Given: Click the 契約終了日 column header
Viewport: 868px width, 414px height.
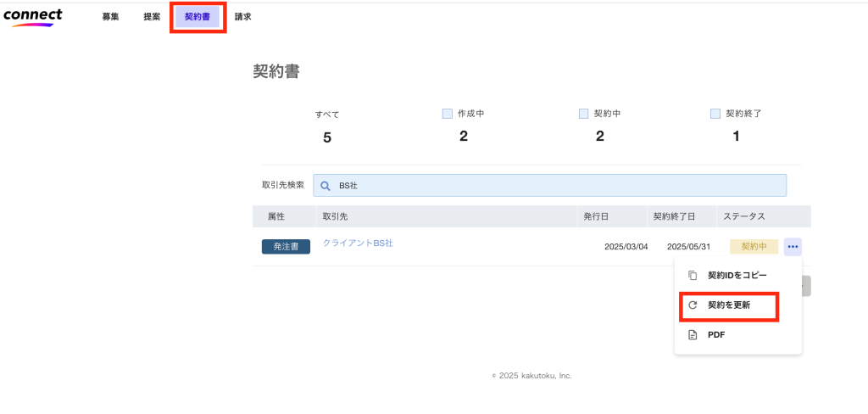Looking at the screenshot, I should pos(674,217).
